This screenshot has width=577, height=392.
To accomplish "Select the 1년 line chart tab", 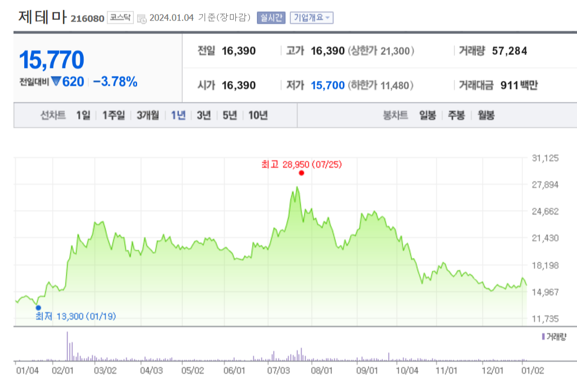I will (x=179, y=115).
